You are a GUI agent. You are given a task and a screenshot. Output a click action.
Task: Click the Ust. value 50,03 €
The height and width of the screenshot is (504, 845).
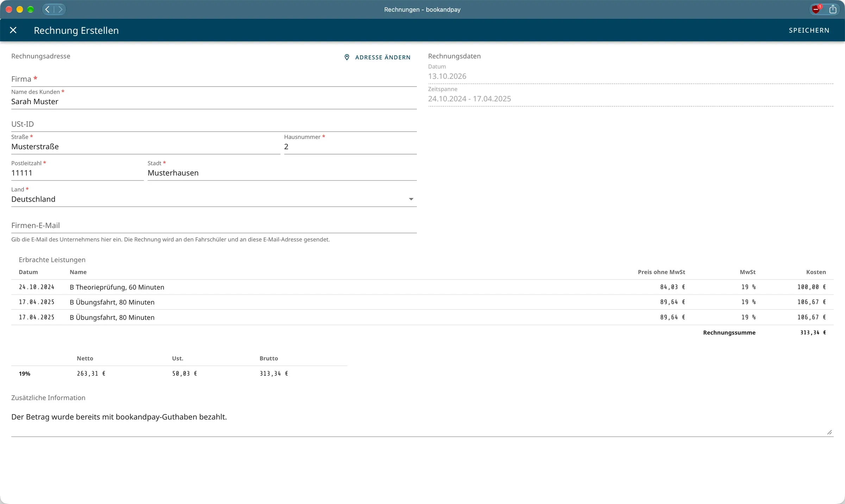(184, 374)
